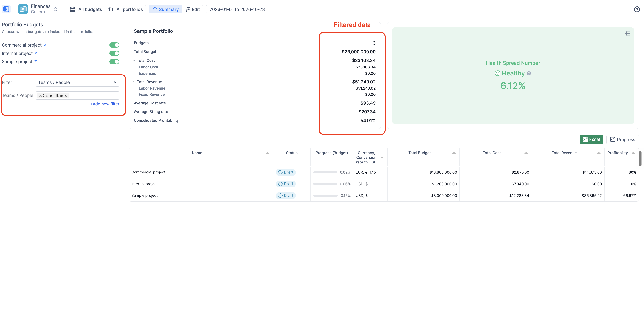644x318 pixels.
Task: Open the Progress button
Action: (623, 139)
